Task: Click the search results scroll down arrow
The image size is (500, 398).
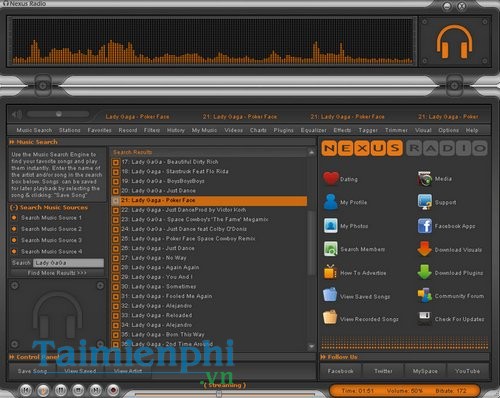Action: pos(311,347)
